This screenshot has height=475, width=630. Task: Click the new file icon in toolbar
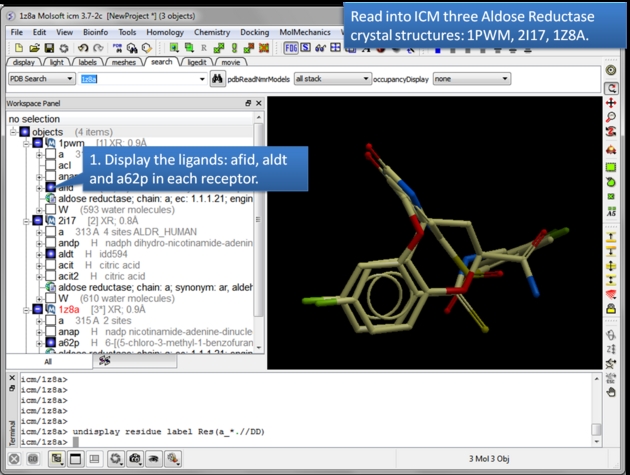pyautogui.click(x=19, y=47)
